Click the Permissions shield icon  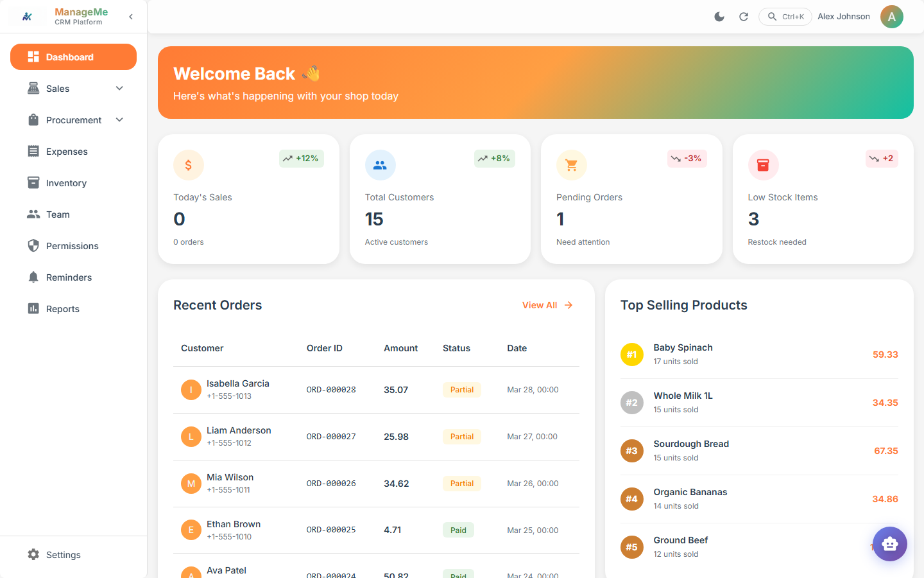[x=33, y=245]
